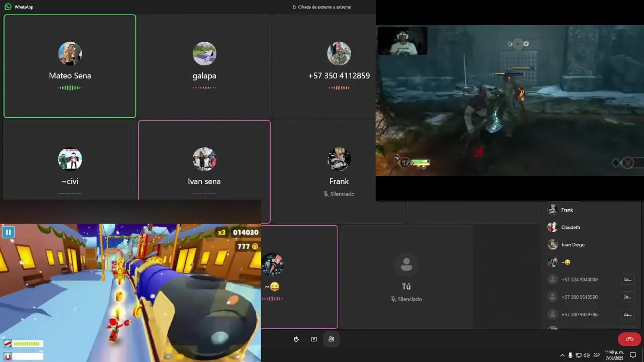The image size is (644, 362).
Task: Click Juan Diego's avatar in the list
Action: click(x=552, y=244)
